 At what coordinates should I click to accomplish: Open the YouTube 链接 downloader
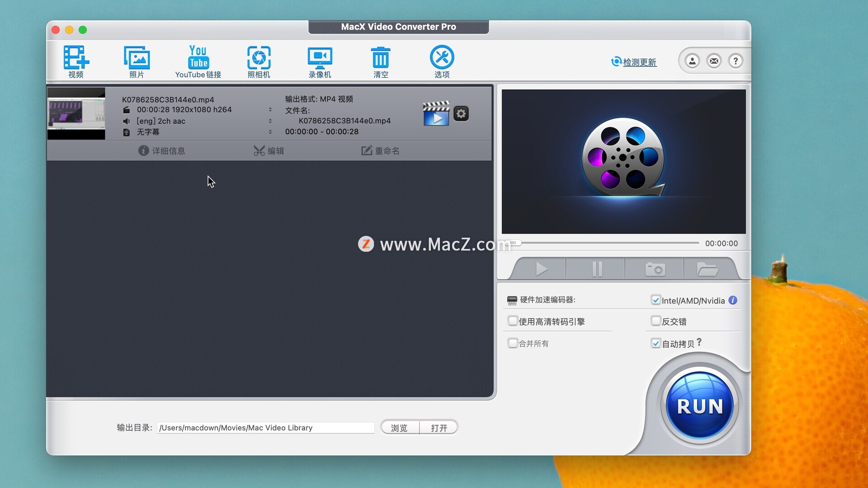pyautogui.click(x=198, y=61)
